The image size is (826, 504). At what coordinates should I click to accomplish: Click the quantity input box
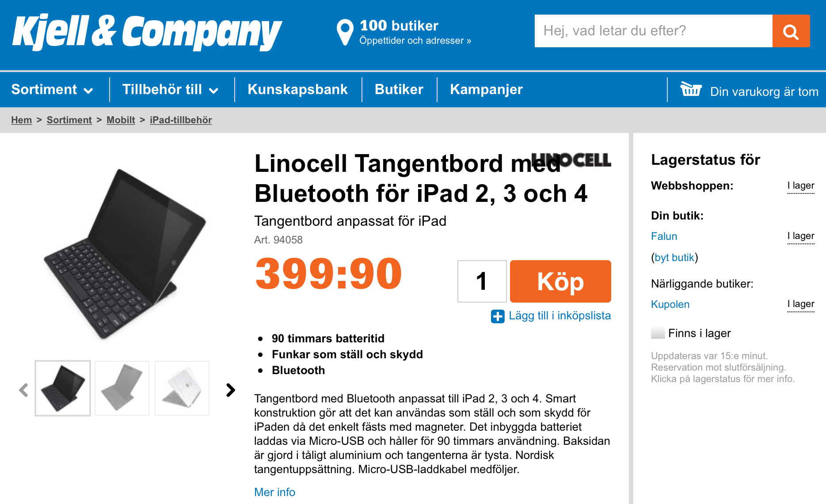point(482,281)
